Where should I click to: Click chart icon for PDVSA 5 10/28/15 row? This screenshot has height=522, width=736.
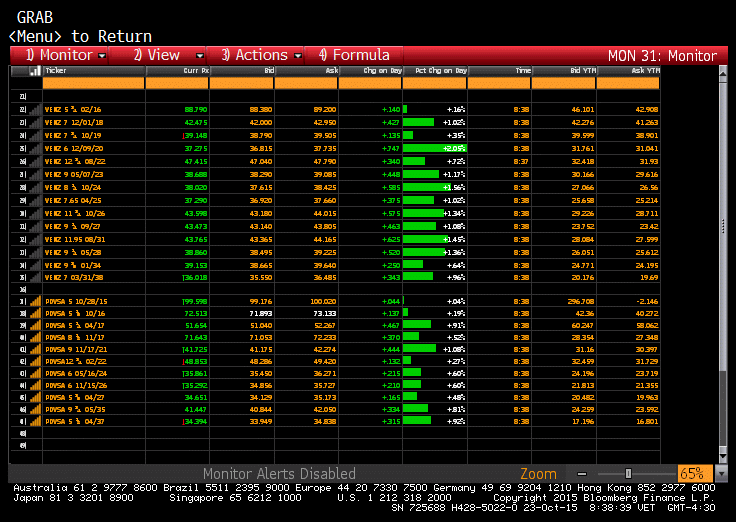[35, 301]
